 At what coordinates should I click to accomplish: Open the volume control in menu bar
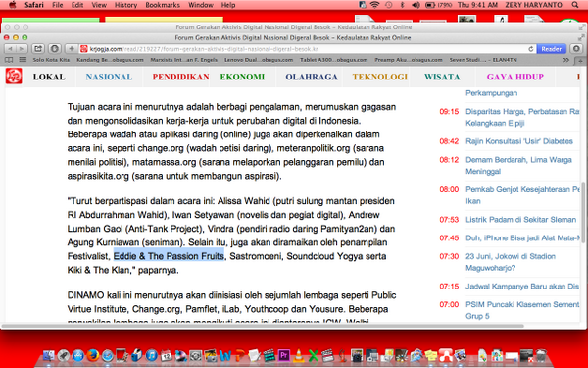416,5
